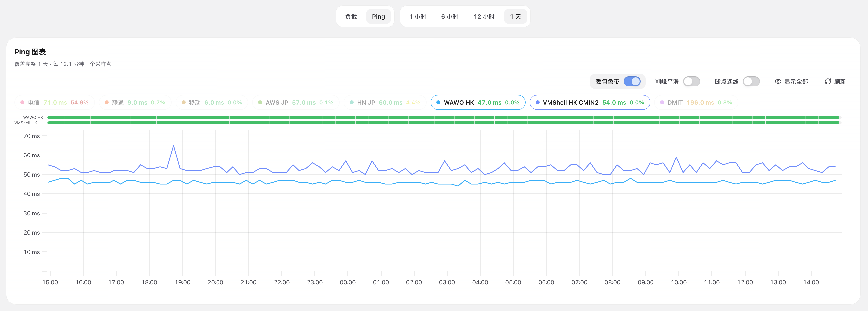Show the 联通 series chip
The height and width of the screenshot is (311, 868).
click(135, 103)
